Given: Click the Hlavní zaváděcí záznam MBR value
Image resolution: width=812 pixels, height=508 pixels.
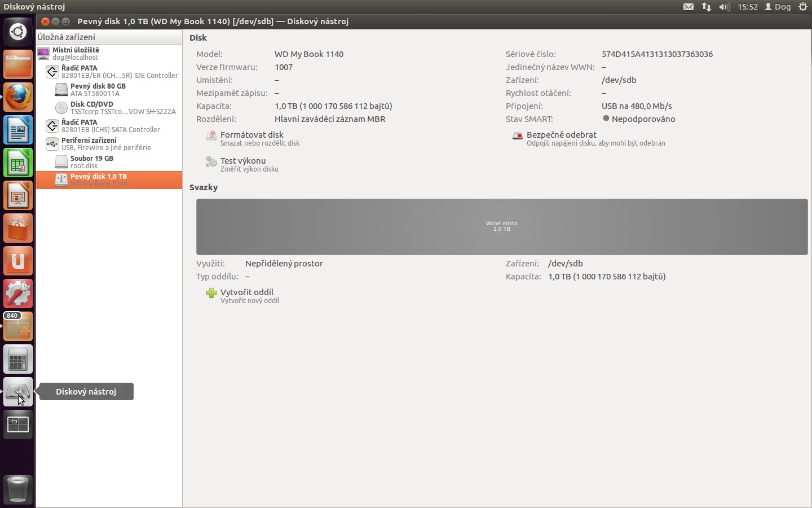Looking at the screenshot, I should point(330,119).
